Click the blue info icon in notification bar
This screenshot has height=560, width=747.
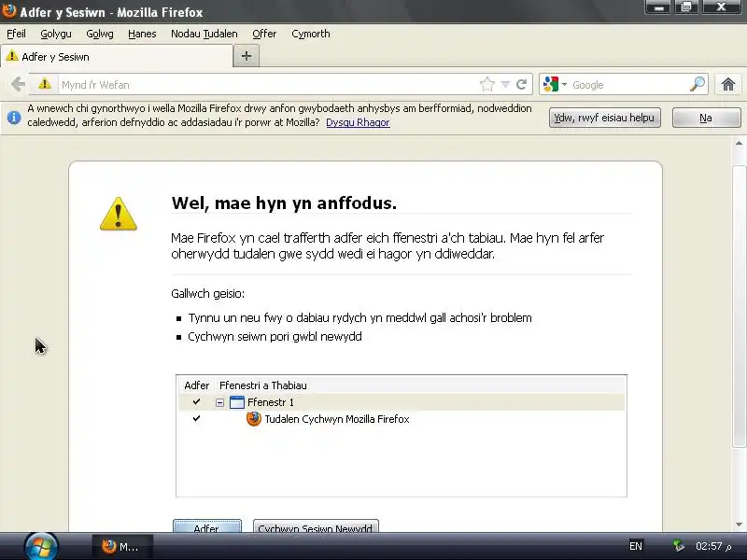[14, 117]
